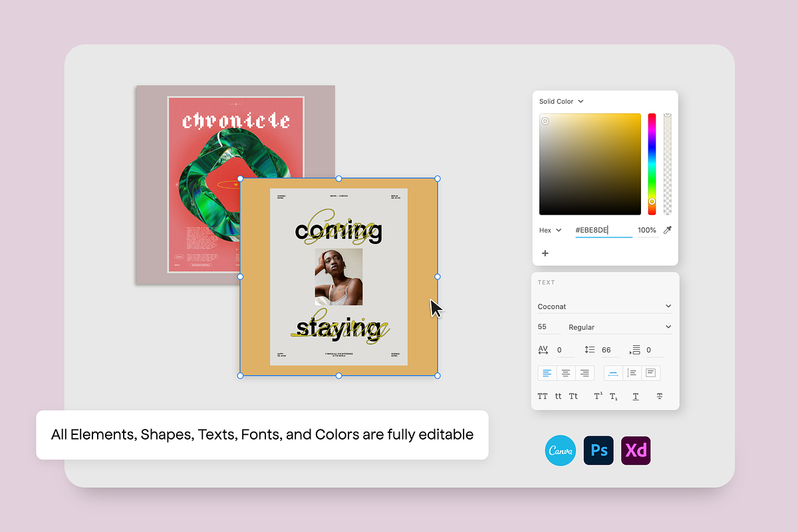Click the Photoshop Ps app icon

click(598, 450)
